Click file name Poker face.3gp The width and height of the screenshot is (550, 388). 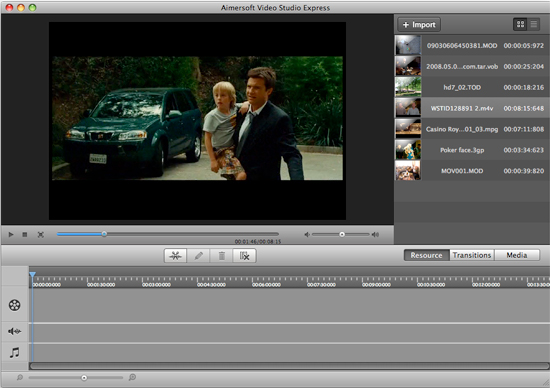[462, 150]
